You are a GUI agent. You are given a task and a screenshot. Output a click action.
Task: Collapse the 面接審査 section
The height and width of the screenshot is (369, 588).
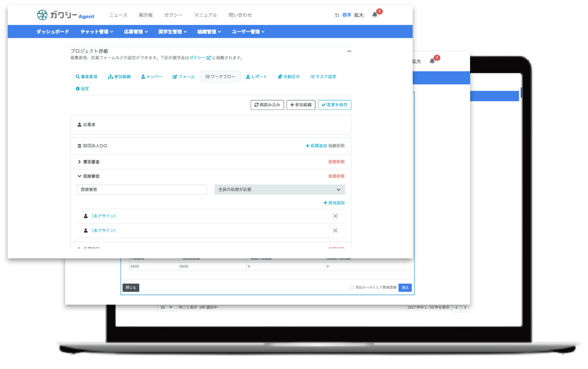pyautogui.click(x=80, y=176)
